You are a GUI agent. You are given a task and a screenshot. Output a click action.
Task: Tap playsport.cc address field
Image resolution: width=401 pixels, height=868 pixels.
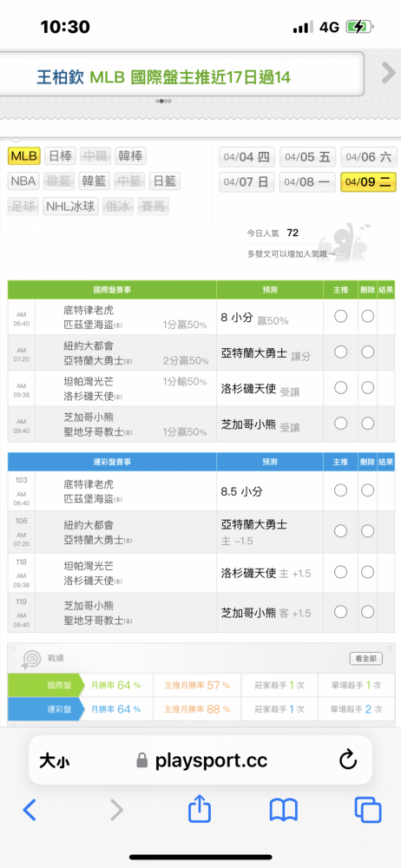tap(200, 760)
